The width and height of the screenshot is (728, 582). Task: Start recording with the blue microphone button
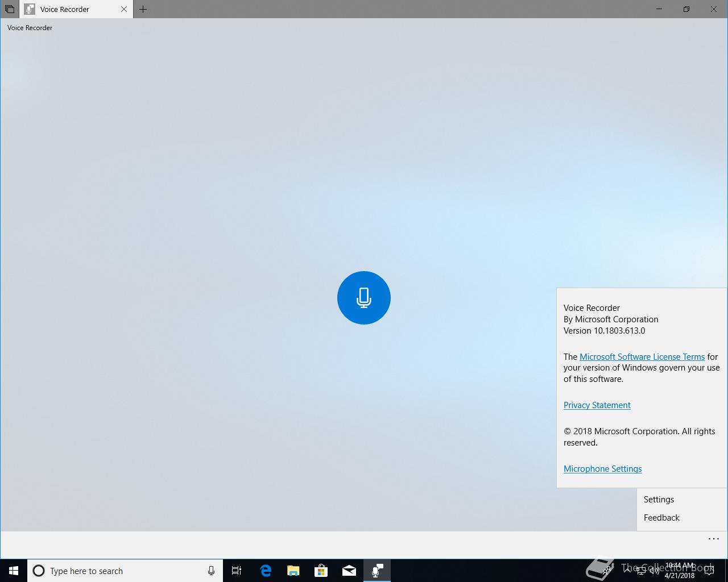[364, 298]
